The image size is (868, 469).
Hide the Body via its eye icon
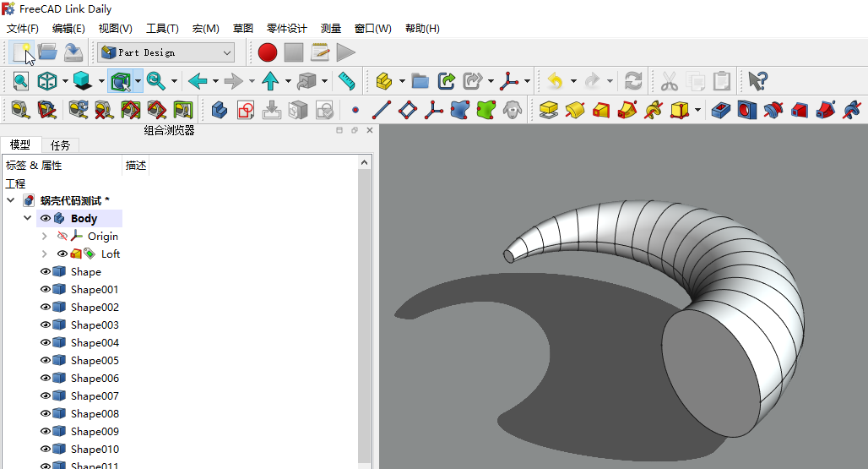point(46,219)
